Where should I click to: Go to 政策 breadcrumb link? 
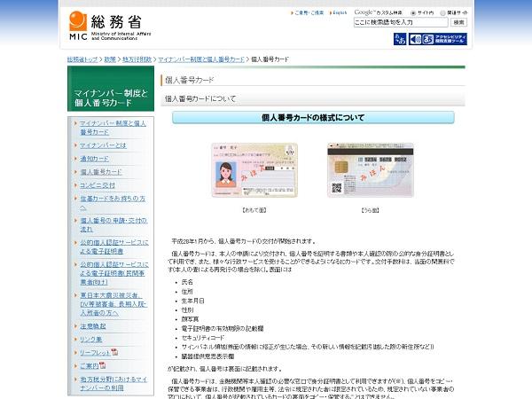[x=110, y=59]
